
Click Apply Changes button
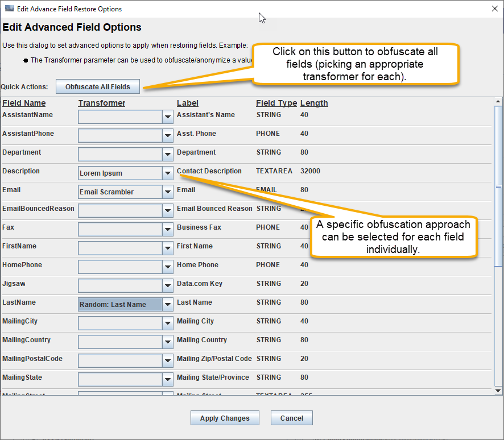225,418
